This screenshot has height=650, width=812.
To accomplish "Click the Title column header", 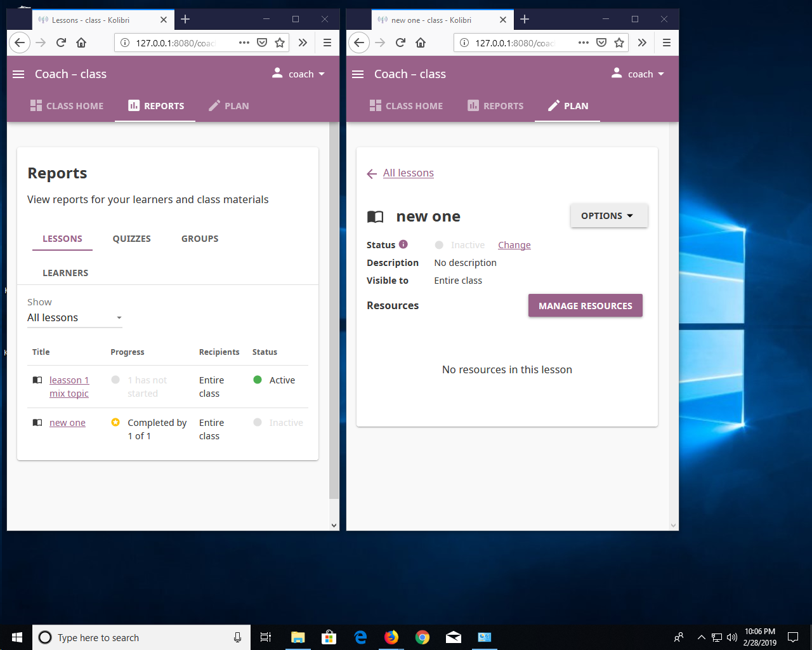I will pyautogui.click(x=41, y=352).
